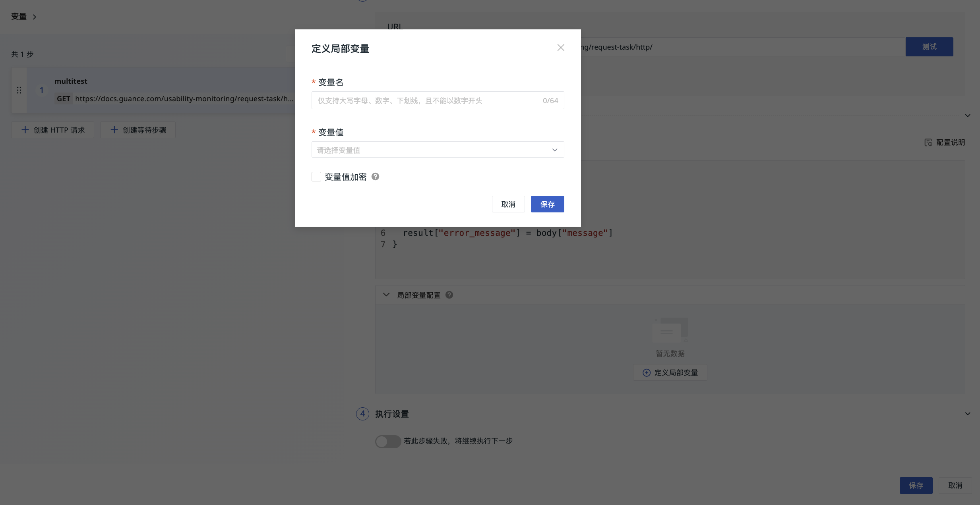Click plus icon on 创建 HTTP 请求
The image size is (980, 505).
(25, 130)
